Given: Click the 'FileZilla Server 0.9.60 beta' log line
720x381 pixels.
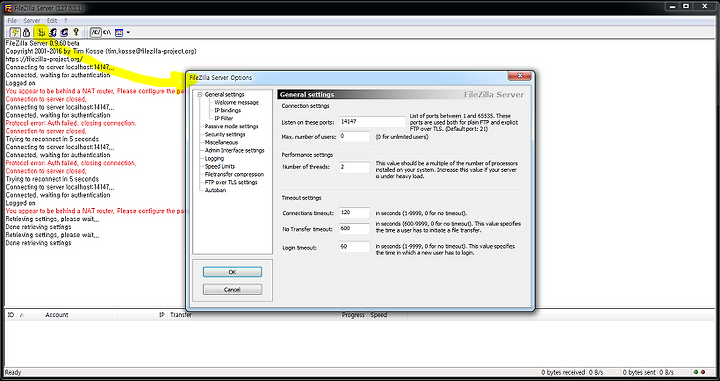Looking at the screenshot, I should point(42,43).
